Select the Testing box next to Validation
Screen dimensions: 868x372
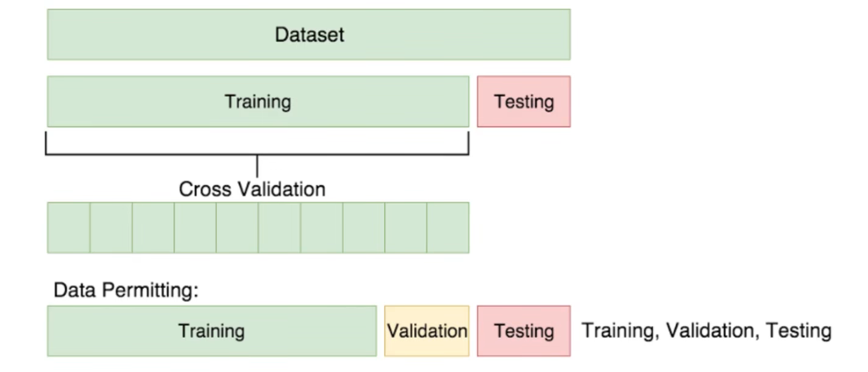(x=524, y=331)
